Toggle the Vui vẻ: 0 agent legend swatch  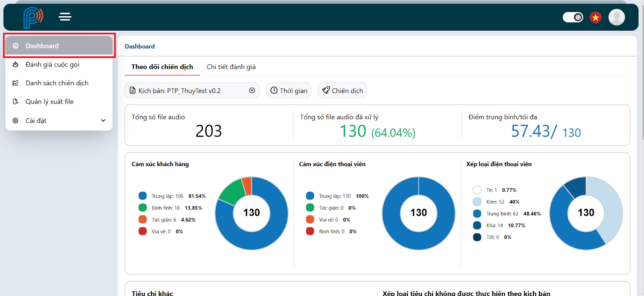point(310,219)
